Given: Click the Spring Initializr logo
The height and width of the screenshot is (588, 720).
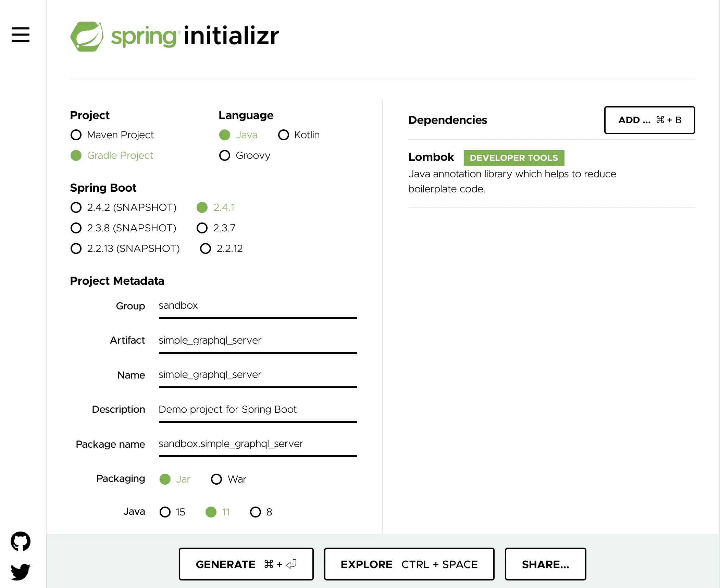Looking at the screenshot, I should (174, 36).
